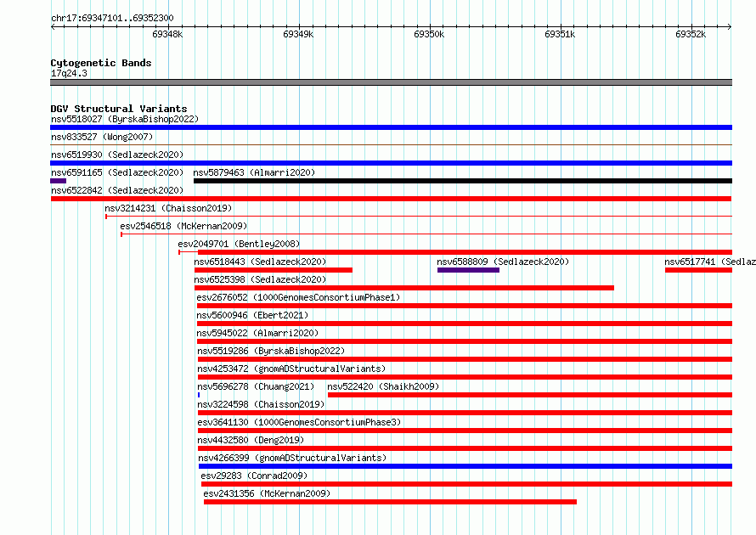The width and height of the screenshot is (756, 535).
Task: Click nsv4253472 (gnomADStructuralVariants) label
Action: tap(291, 369)
